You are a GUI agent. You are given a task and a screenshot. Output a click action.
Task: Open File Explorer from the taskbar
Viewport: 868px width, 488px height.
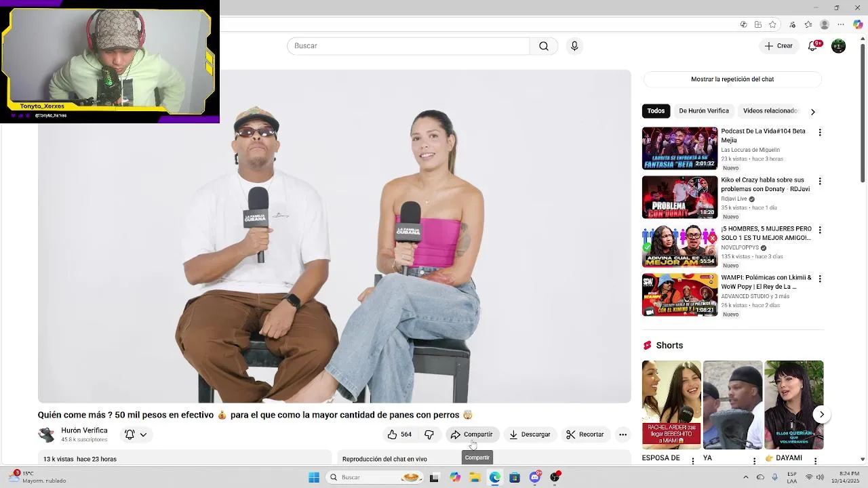tap(475, 477)
